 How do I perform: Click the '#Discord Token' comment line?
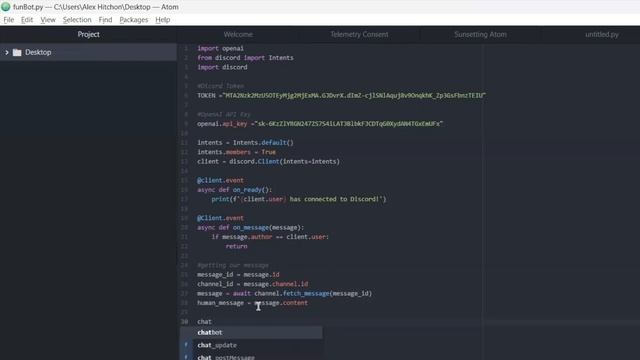coord(220,86)
